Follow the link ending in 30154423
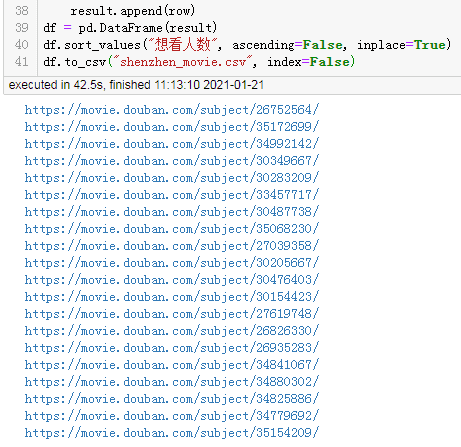The image size is (461, 447). [x=172, y=297]
